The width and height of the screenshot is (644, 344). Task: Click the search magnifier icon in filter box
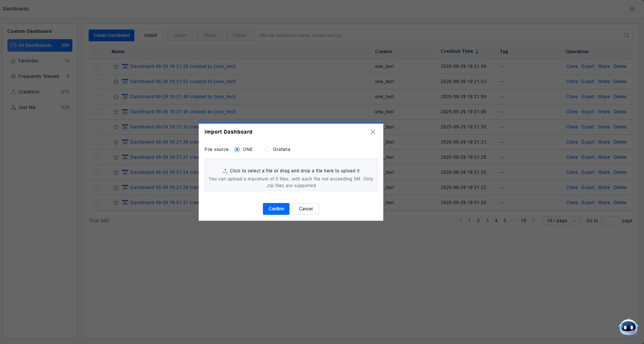pos(626,35)
